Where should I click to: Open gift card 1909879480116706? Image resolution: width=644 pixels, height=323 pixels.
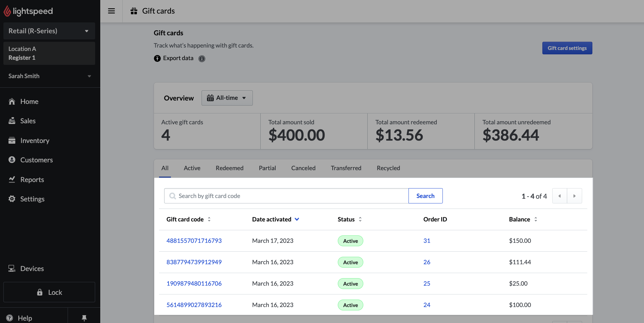tap(194, 284)
